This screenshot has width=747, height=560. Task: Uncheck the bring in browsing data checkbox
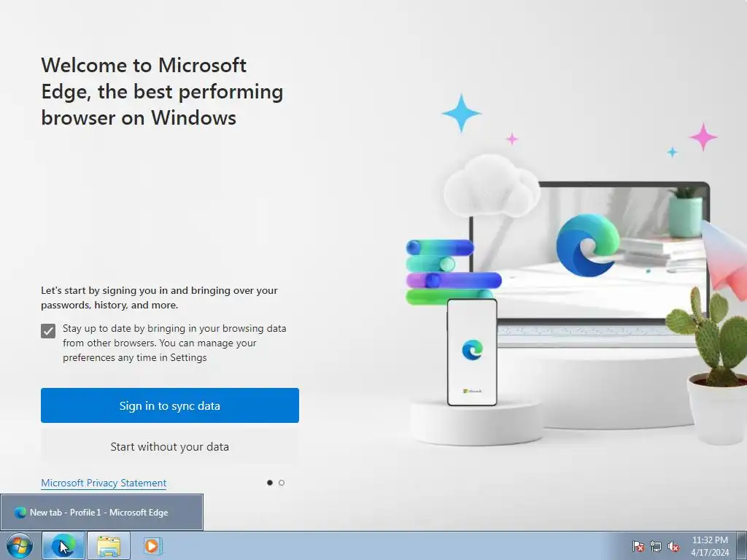(48, 331)
